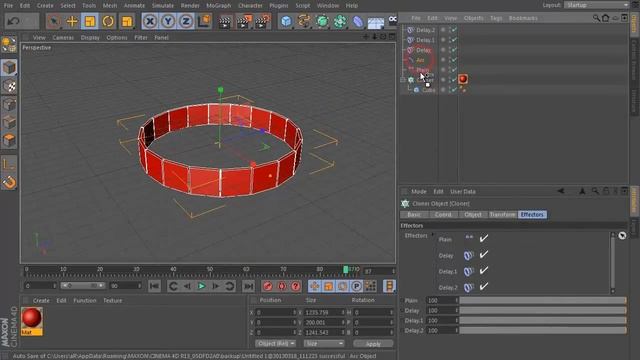Toggle the Z axis lock
The height and width of the screenshot is (360, 640).
186,21
